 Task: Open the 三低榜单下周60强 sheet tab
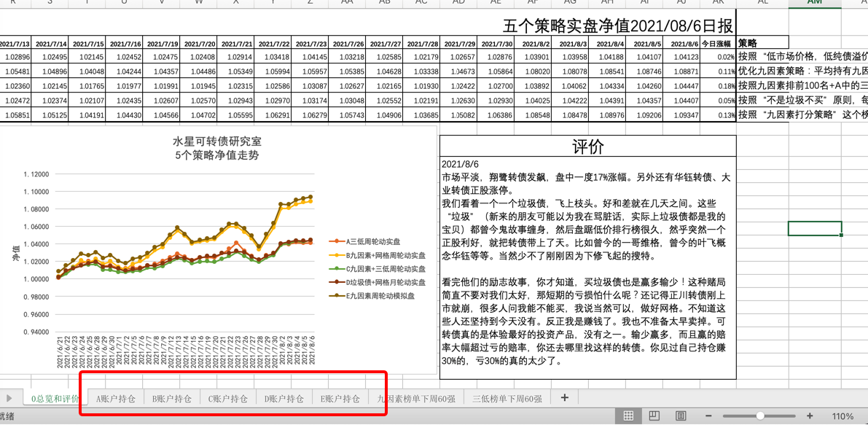(x=507, y=399)
